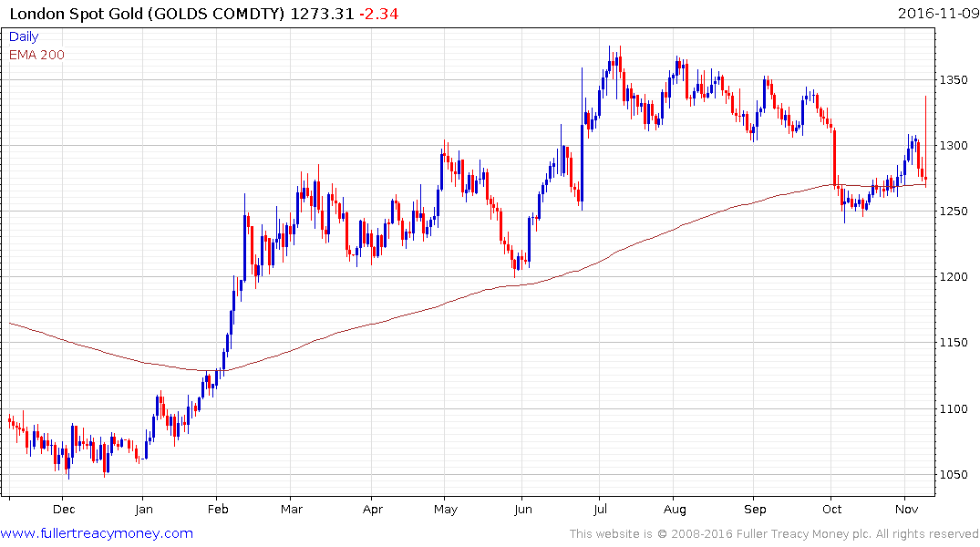Click the 1150 price axis label
Screen dimensions: 980x547
[x=954, y=343]
